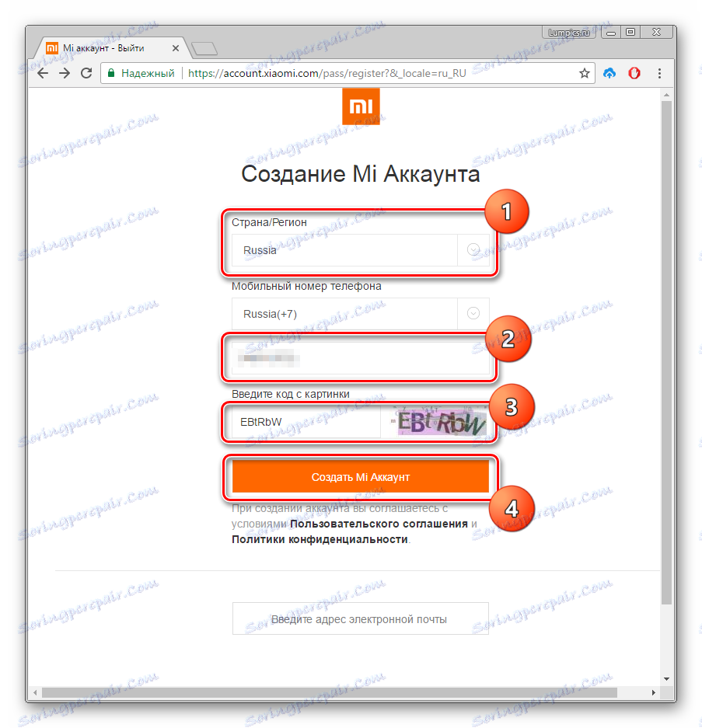
Task: Open the blue cloud extension icon
Action: pyautogui.click(x=609, y=73)
